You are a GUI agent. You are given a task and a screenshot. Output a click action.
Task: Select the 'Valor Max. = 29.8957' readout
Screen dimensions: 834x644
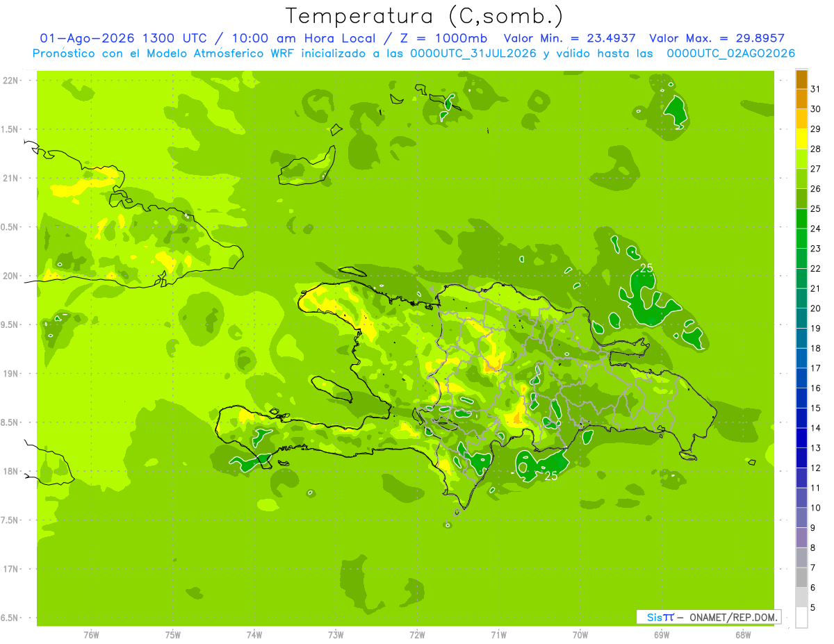[717, 38]
